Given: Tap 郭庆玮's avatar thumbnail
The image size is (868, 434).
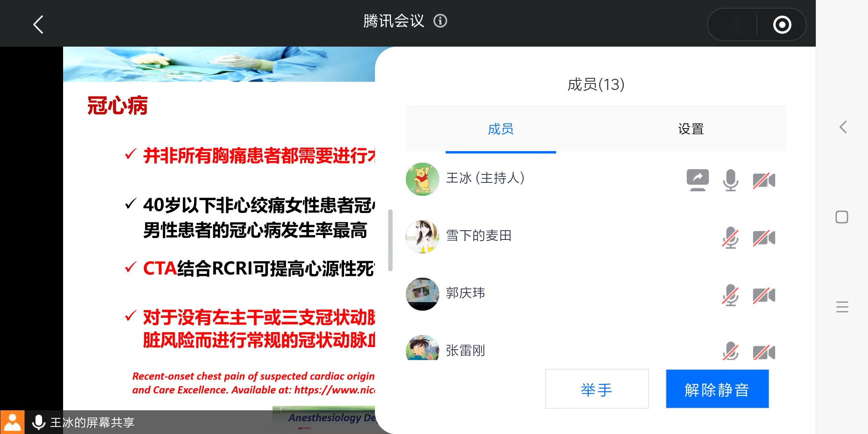Looking at the screenshot, I should pyautogui.click(x=422, y=294).
